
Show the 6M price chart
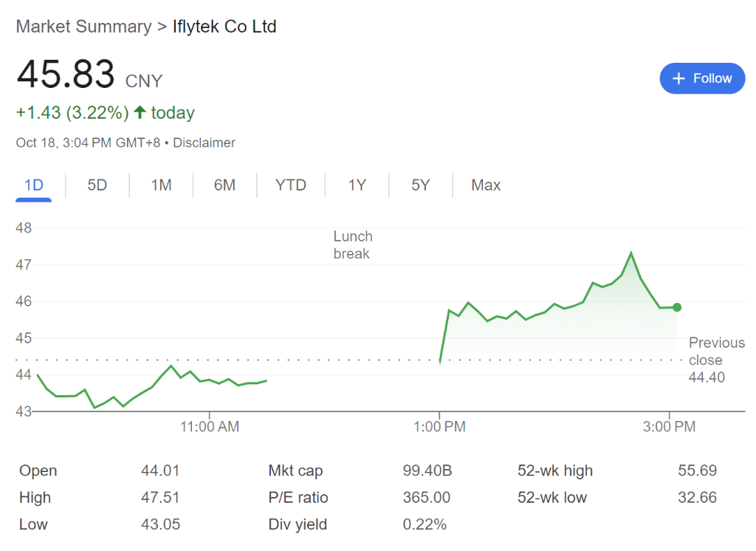click(x=224, y=185)
